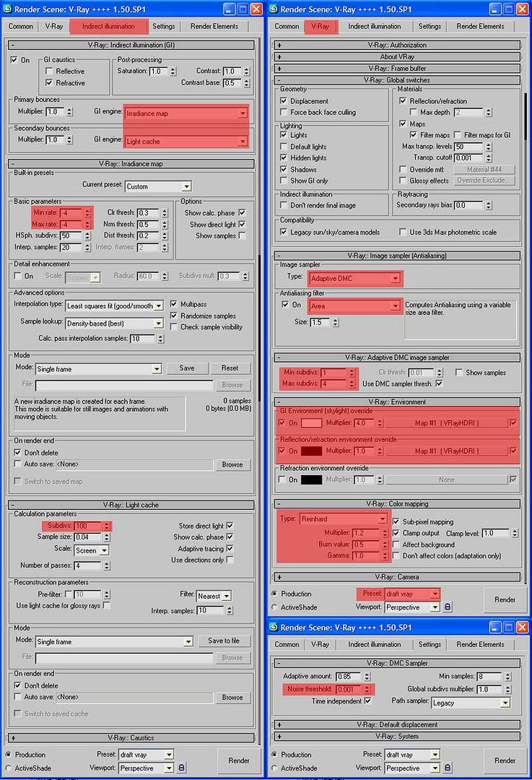Expand the V-Ray Frame buffer rollout
532x780 pixels.
coord(397,68)
